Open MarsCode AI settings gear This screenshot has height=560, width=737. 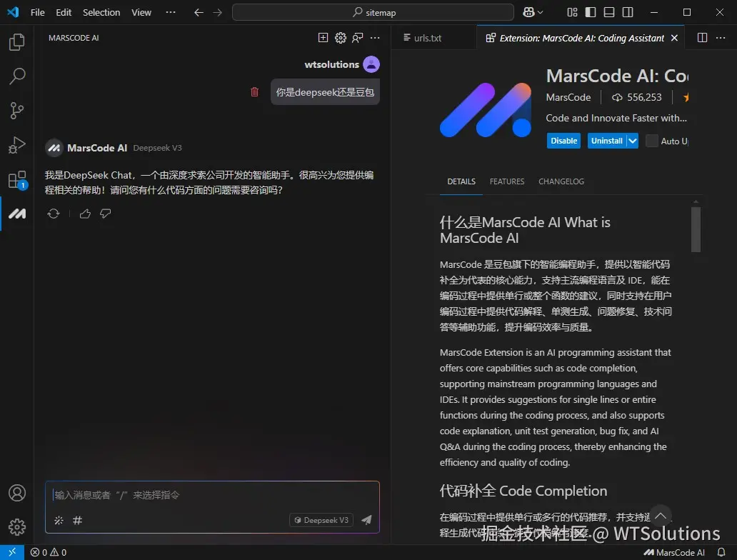(x=340, y=37)
